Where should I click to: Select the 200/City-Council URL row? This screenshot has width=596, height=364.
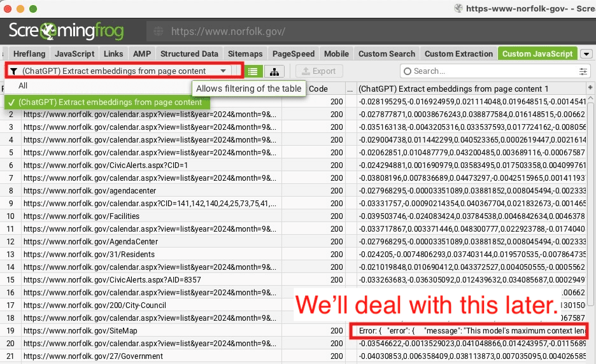(x=152, y=305)
